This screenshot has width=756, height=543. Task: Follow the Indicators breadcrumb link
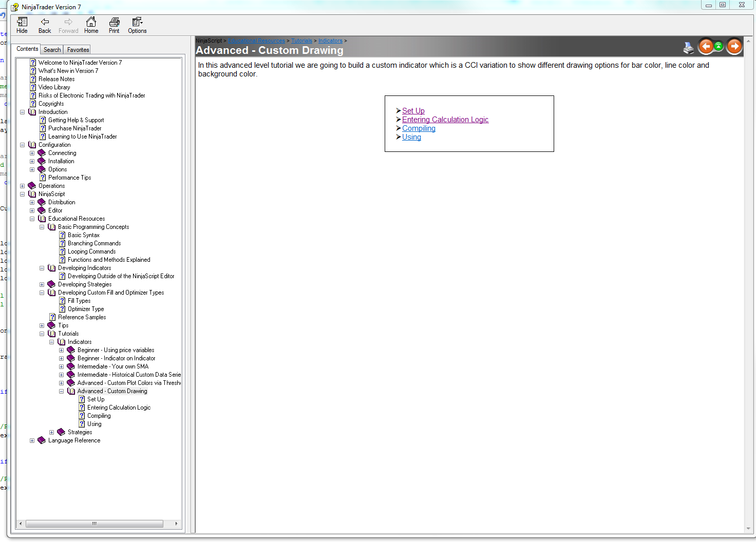click(x=330, y=41)
